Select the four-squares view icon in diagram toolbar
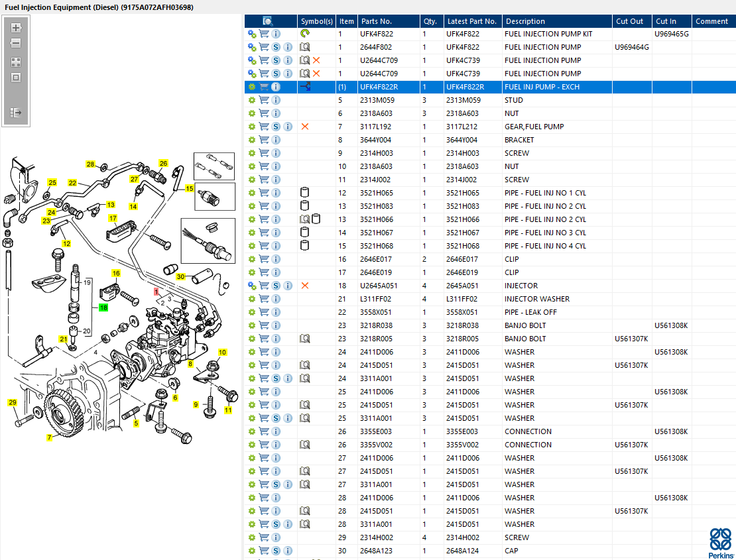Viewport: 736px width, 560px height. tap(16, 62)
